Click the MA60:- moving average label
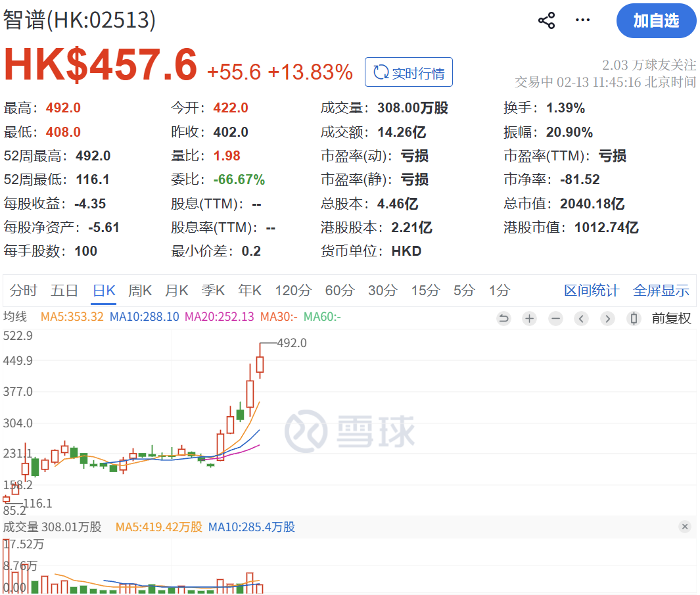 (x=322, y=317)
